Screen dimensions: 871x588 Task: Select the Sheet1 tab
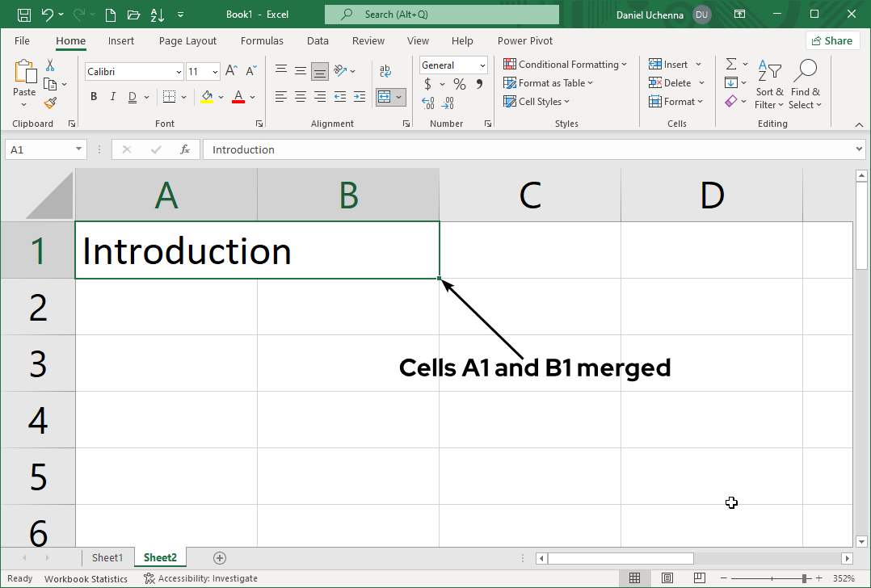[x=107, y=557]
